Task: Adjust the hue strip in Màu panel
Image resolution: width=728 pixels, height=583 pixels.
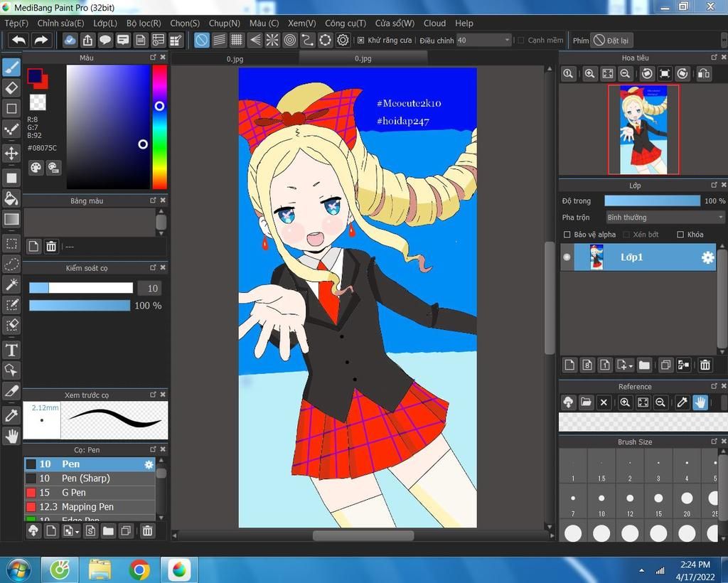Action: click(160, 127)
